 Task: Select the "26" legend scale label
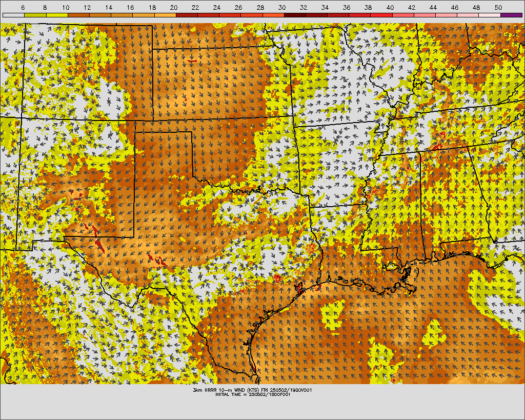(238, 7)
